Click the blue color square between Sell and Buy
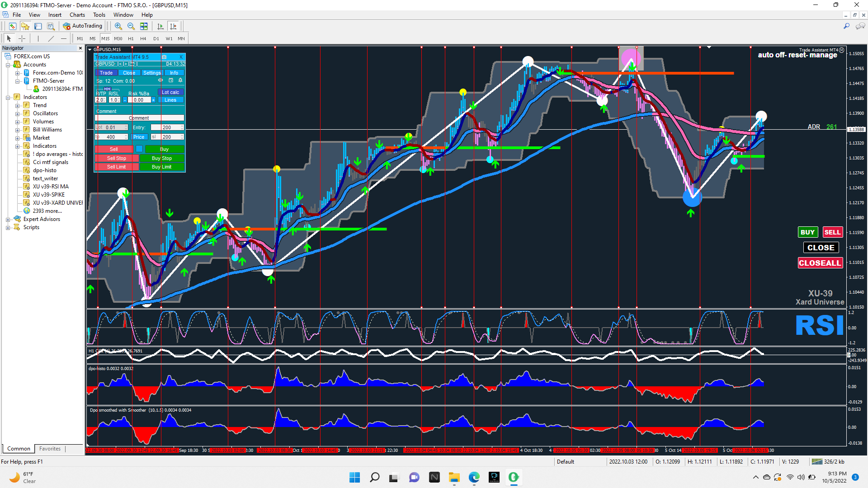 [139, 149]
